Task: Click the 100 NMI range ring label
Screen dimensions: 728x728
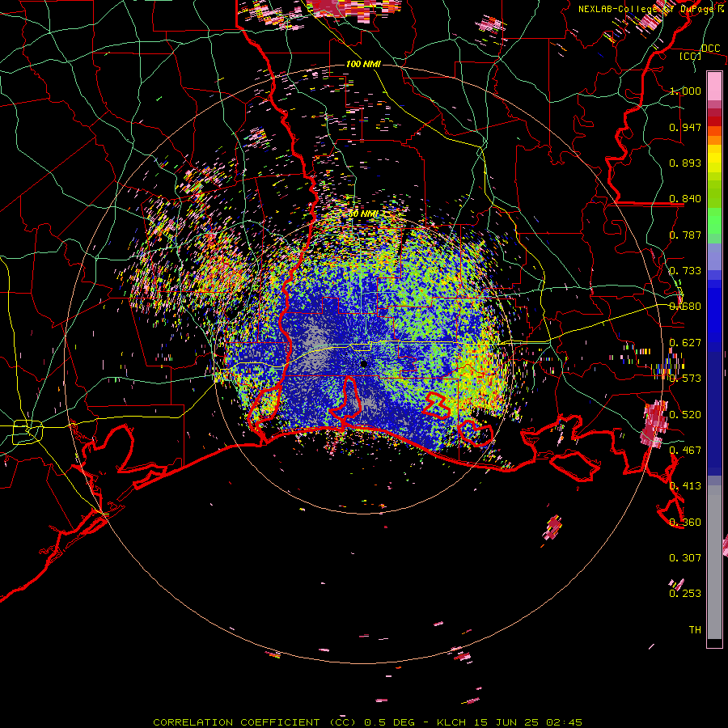Action: [x=363, y=64]
